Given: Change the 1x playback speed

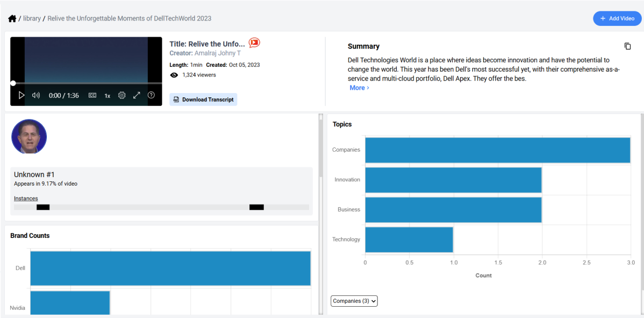Looking at the screenshot, I should point(107,96).
